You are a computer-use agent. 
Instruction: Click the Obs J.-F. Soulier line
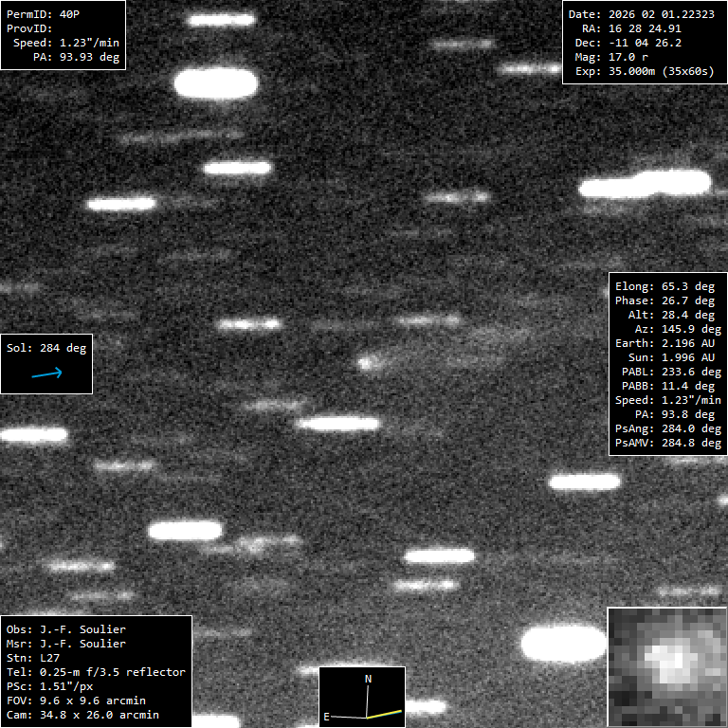66,629
